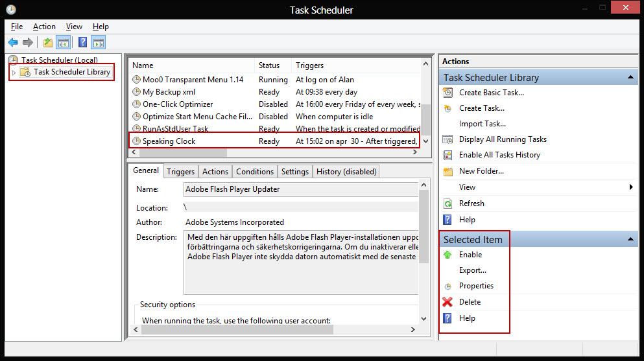Click the task list vertical scrollbar thumb

point(426,119)
